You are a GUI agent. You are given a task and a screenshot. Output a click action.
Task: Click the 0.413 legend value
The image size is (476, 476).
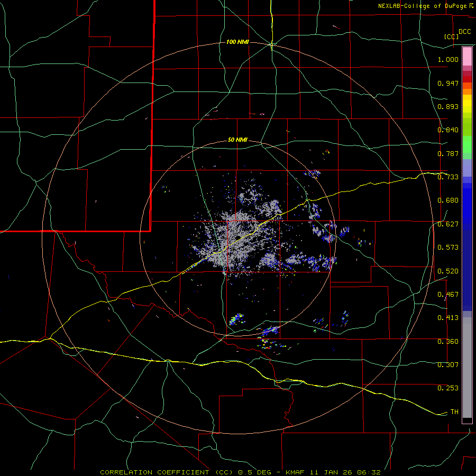point(448,318)
